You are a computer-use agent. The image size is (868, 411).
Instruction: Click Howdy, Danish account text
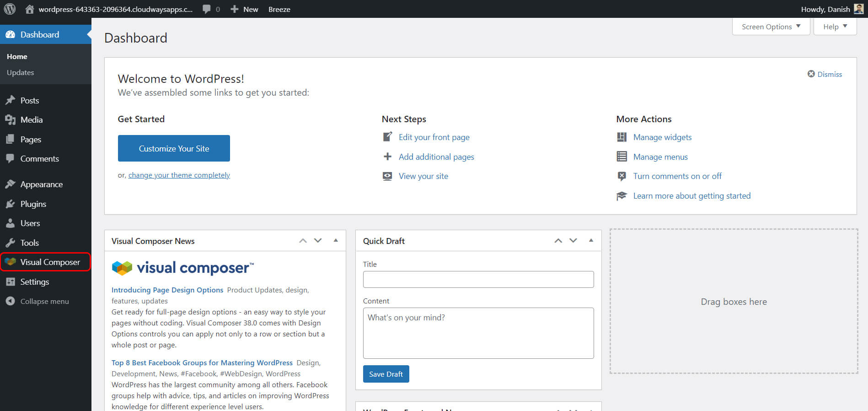[x=825, y=9]
